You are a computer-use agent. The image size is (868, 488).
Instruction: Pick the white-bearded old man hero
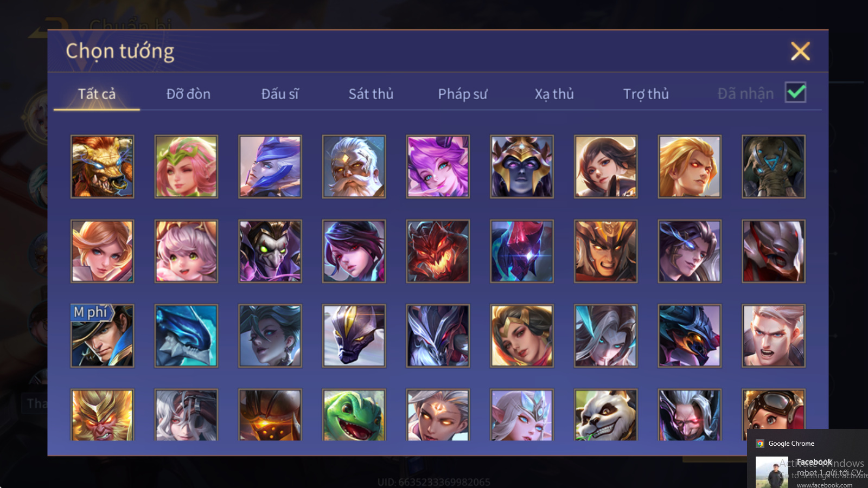pyautogui.click(x=354, y=166)
